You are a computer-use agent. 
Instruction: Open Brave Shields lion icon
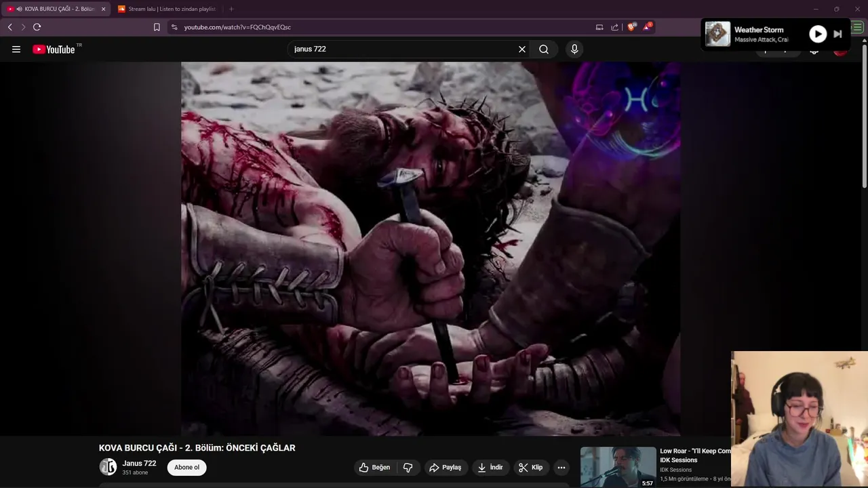point(632,27)
